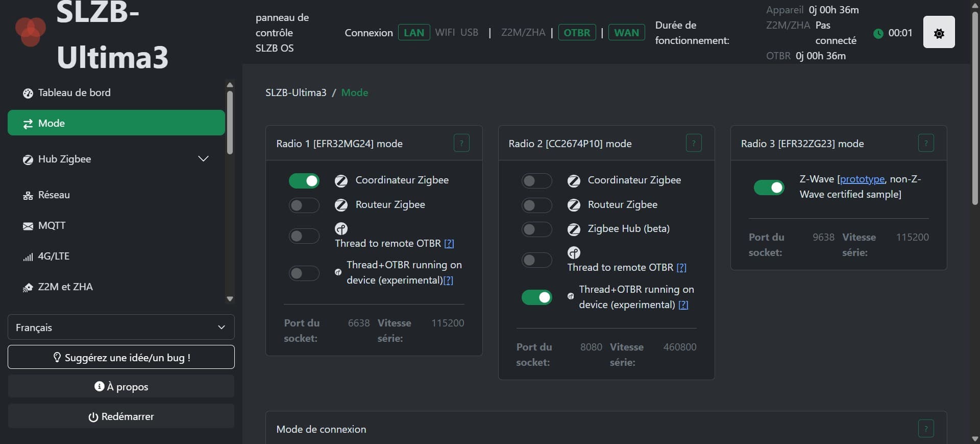Click the sidebar menu scrollbar thumb
Image resolution: width=980 pixels, height=444 pixels.
pos(230,123)
